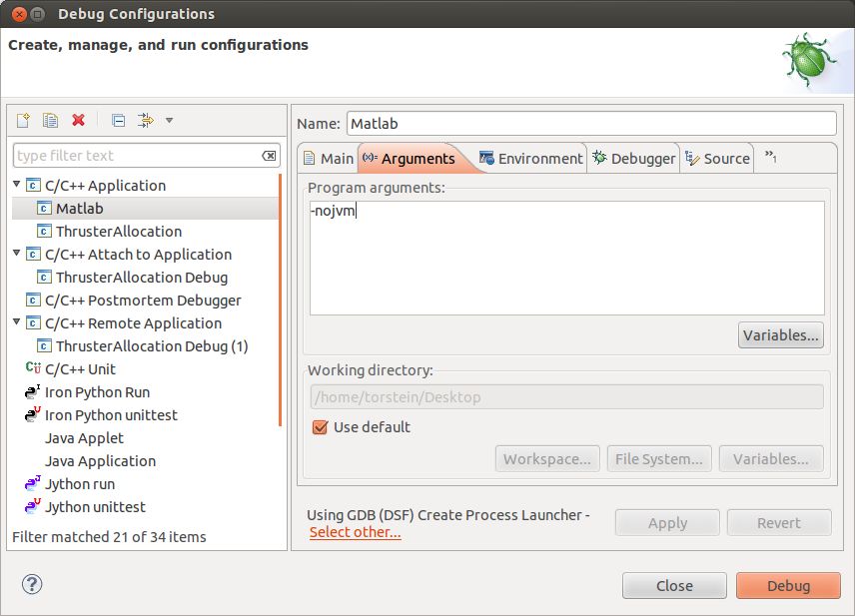Switch to the Main tab

[329, 159]
